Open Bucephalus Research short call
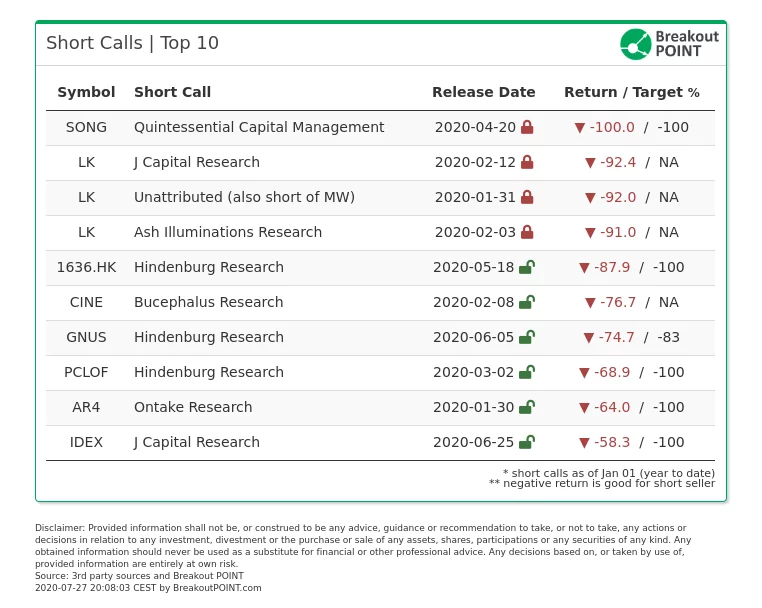Image resolution: width=762 pixels, height=608 pixels. click(x=208, y=302)
